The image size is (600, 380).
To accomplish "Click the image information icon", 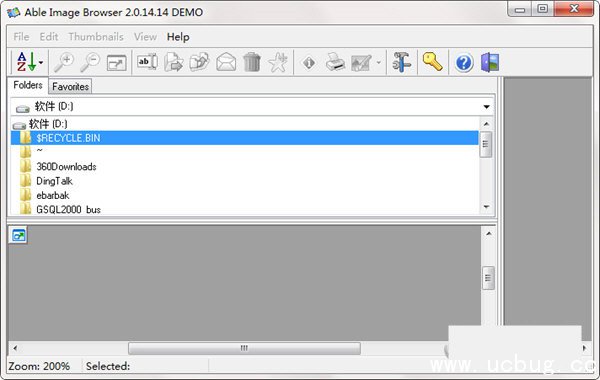I will (x=309, y=63).
